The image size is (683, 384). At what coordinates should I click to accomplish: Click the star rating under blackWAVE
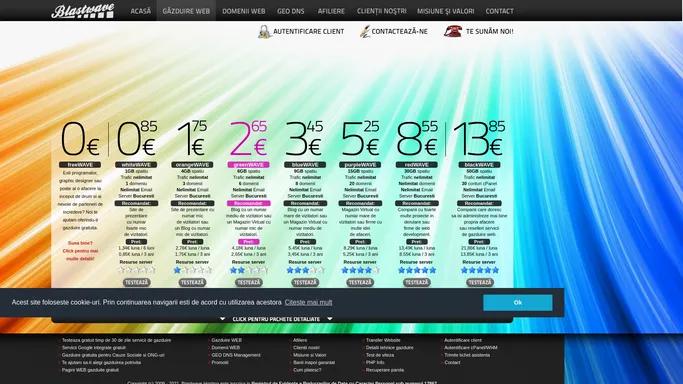(480, 270)
